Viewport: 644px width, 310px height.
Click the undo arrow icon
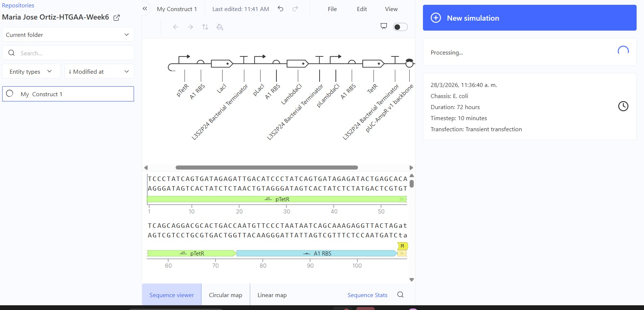click(x=280, y=8)
